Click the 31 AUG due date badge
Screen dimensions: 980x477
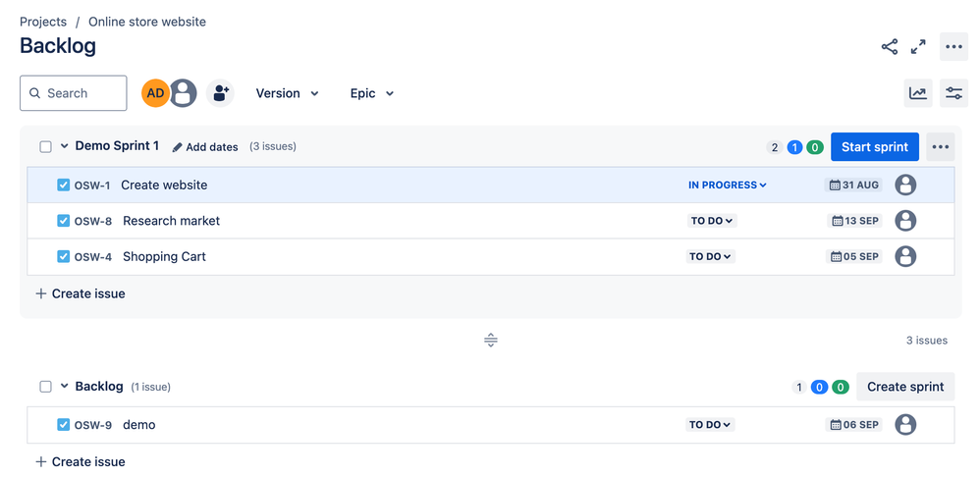853,185
